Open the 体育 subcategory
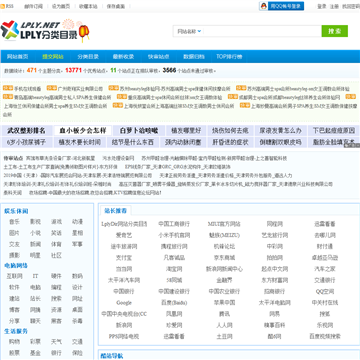 point(56,244)
